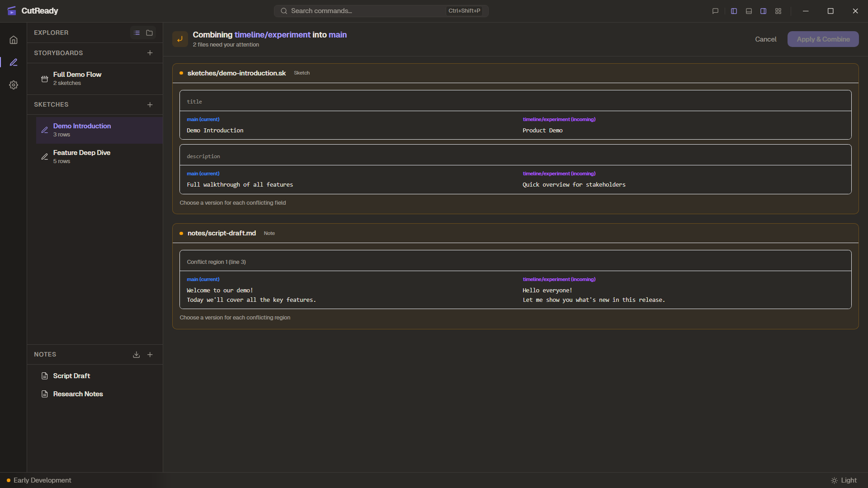Click the chat bubble icon in title bar
Screen dimensions: 868x488
click(715, 11)
